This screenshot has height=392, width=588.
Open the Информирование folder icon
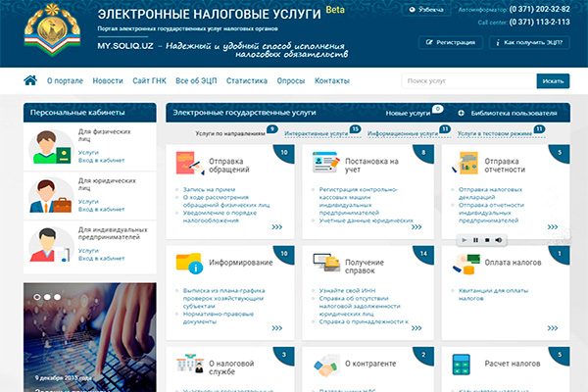click(189, 264)
